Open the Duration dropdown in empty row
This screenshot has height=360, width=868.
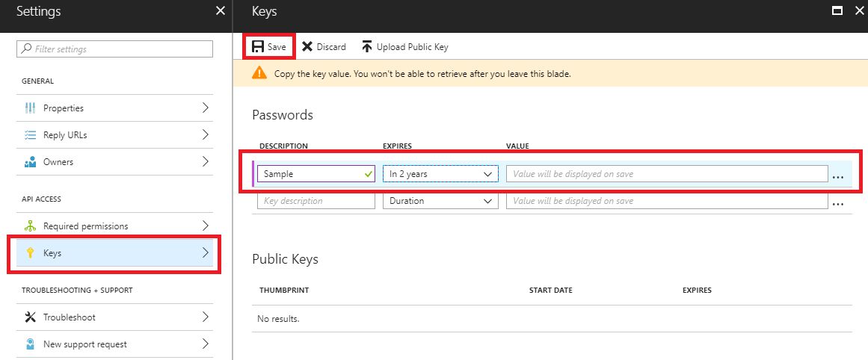(x=440, y=201)
